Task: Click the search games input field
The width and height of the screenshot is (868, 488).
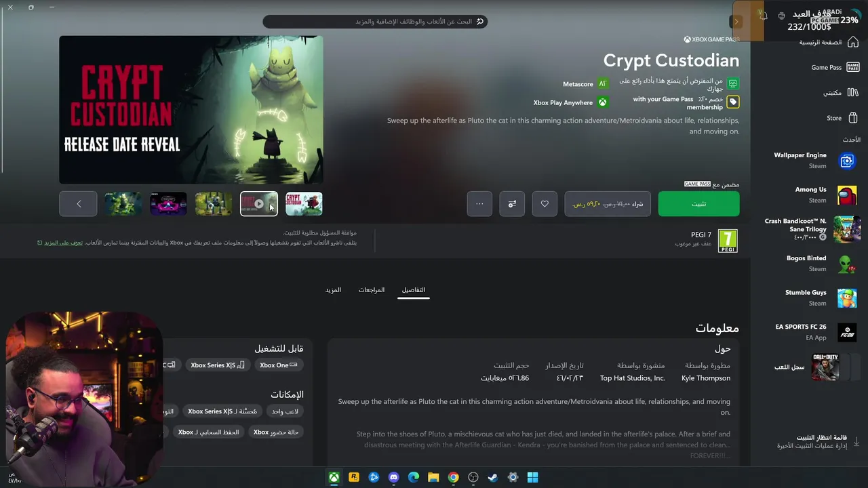Action: (x=375, y=22)
